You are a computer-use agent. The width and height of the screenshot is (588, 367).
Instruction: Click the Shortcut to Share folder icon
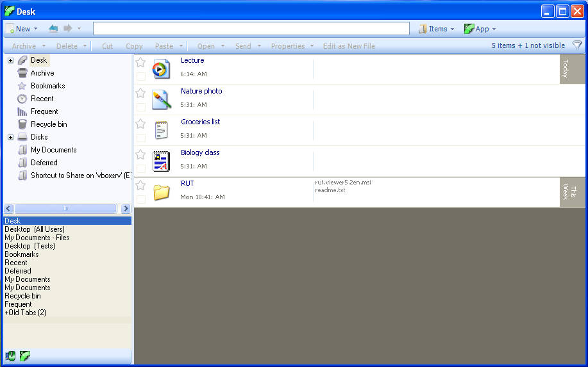[x=22, y=175]
